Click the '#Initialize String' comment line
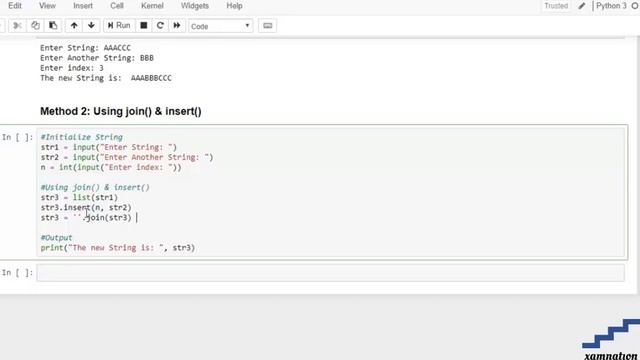Viewport: 640px width, 360px height. pyautogui.click(x=82, y=137)
